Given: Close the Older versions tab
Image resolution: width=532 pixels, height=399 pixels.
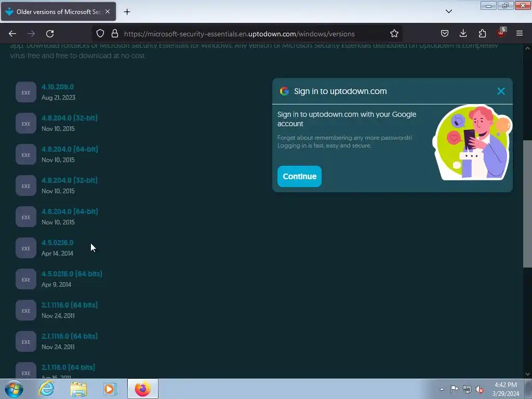Looking at the screenshot, I should [108, 11].
